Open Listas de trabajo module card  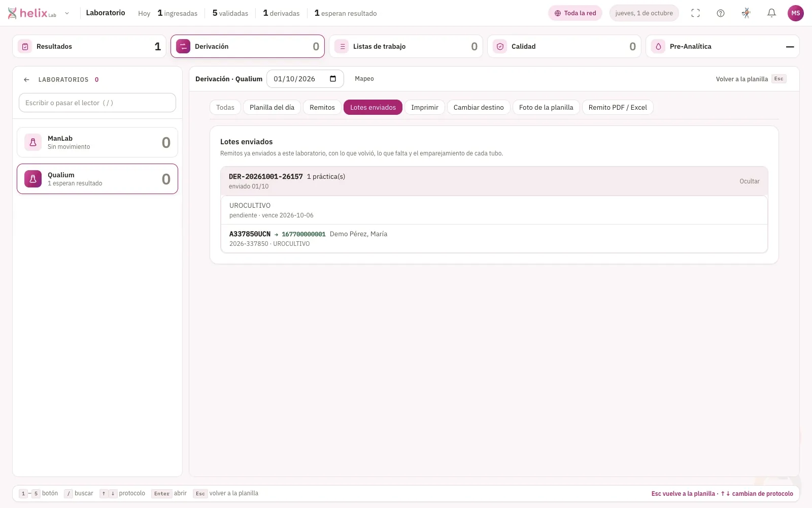[406, 46]
